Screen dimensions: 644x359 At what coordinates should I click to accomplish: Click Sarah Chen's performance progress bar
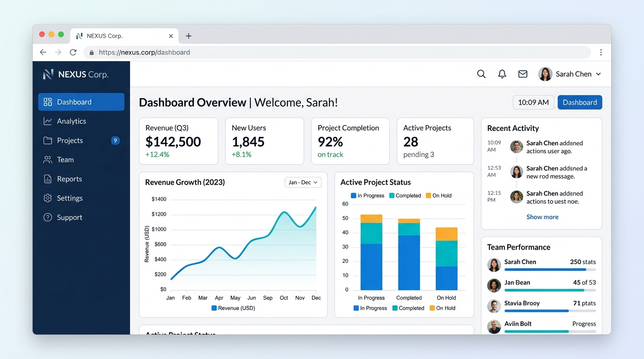point(550,270)
